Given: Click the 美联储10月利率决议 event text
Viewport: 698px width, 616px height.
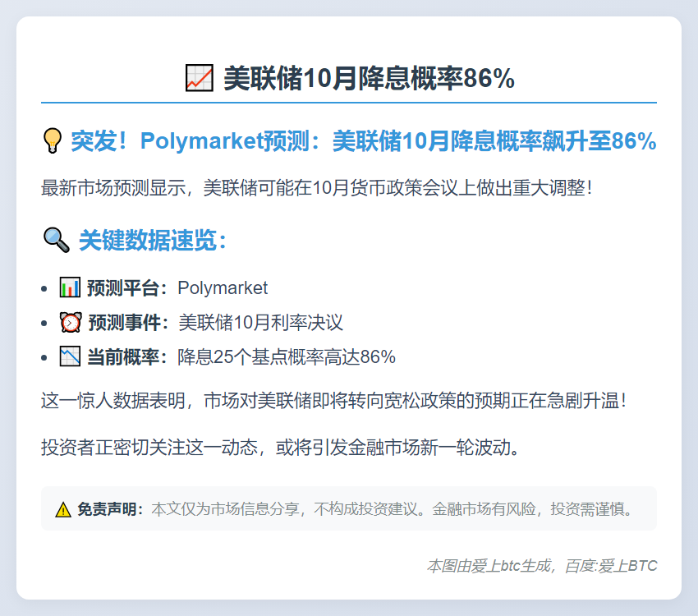Looking at the screenshot, I should 260,323.
